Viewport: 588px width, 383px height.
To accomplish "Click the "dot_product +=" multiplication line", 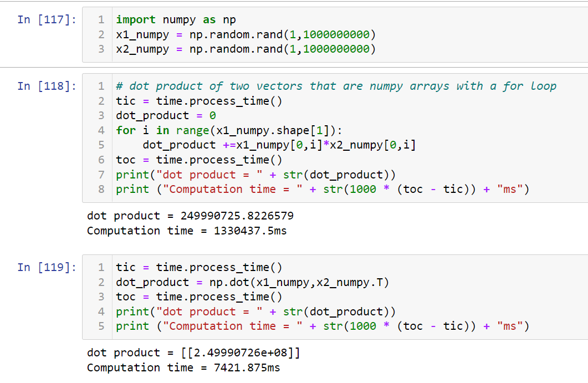I will [x=279, y=145].
